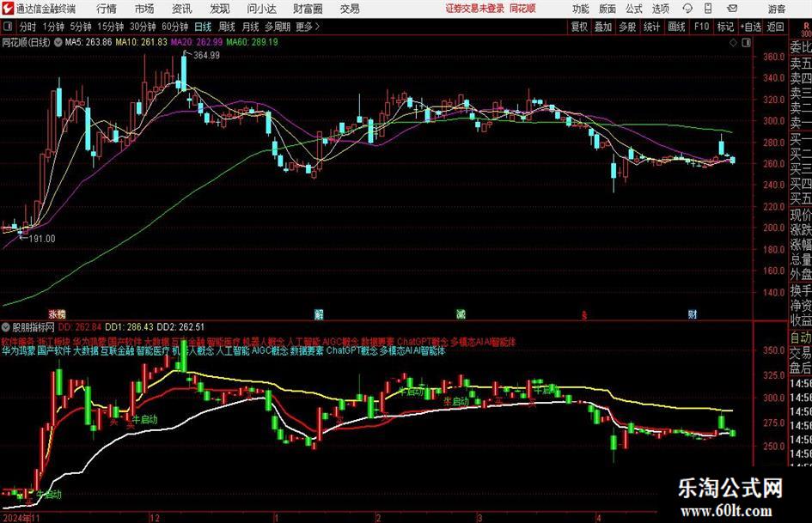The width and height of the screenshot is (812, 523).
Task: Click the 通达信 red logo icon
Action: click(x=8, y=9)
